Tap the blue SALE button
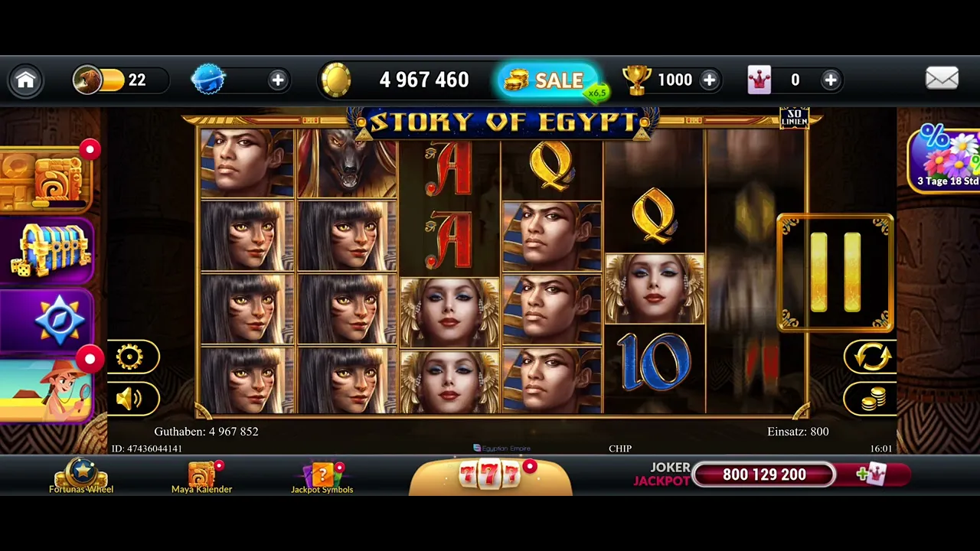The height and width of the screenshot is (551, 980). pyautogui.click(x=548, y=80)
